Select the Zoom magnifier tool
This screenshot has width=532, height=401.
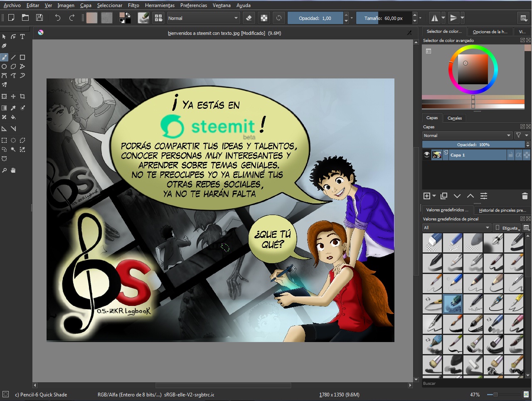coord(4,170)
